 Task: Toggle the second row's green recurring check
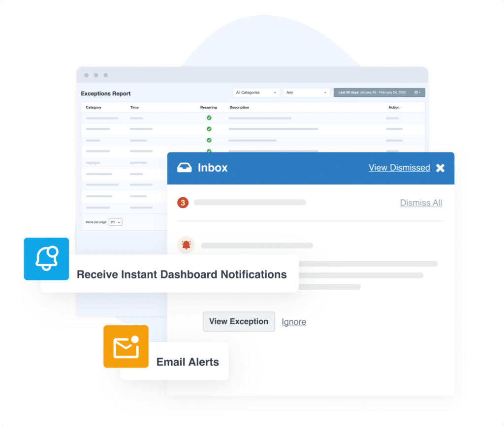pos(209,129)
